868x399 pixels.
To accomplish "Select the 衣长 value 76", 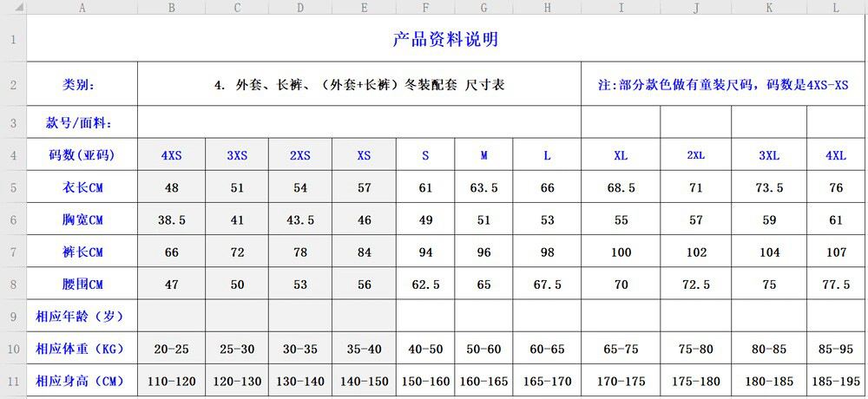I will [x=837, y=187].
